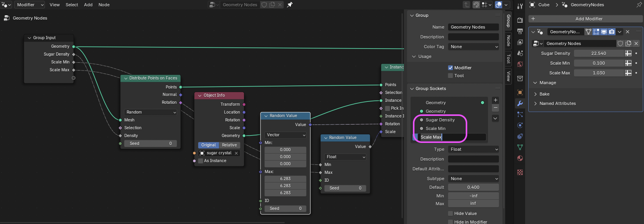The height and width of the screenshot is (224, 644).
Task: Open the socket Type Float dropdown
Action: point(474,149)
